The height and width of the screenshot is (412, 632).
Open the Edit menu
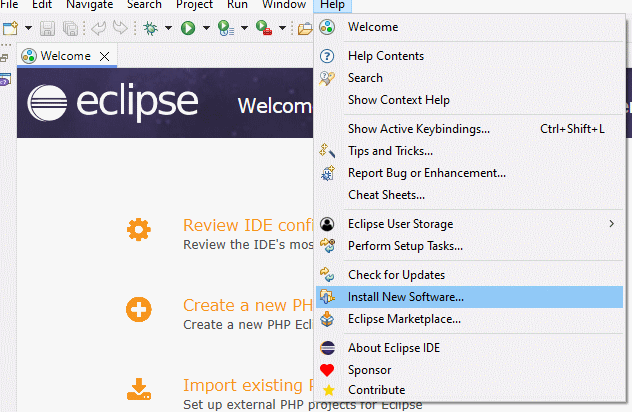tap(42, 4)
